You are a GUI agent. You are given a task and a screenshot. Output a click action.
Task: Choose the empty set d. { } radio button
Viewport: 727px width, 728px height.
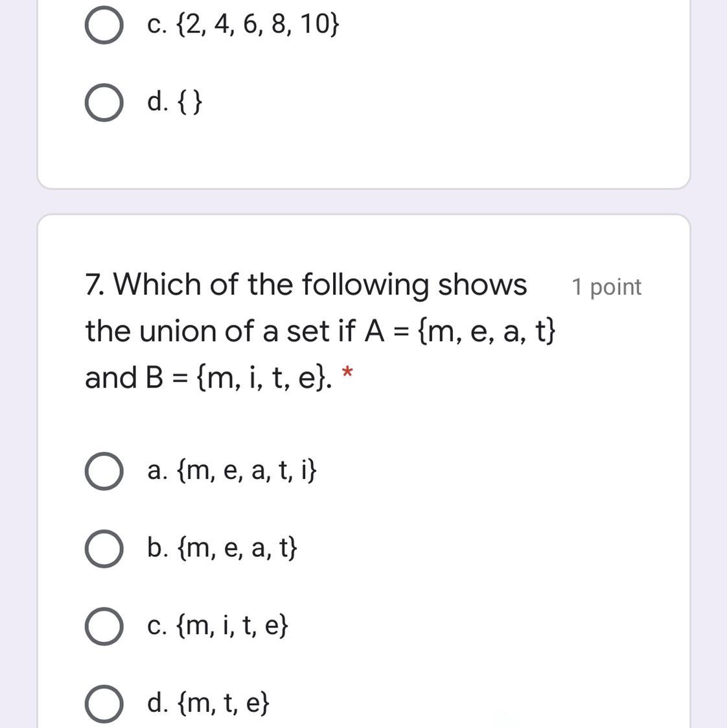coord(104,102)
